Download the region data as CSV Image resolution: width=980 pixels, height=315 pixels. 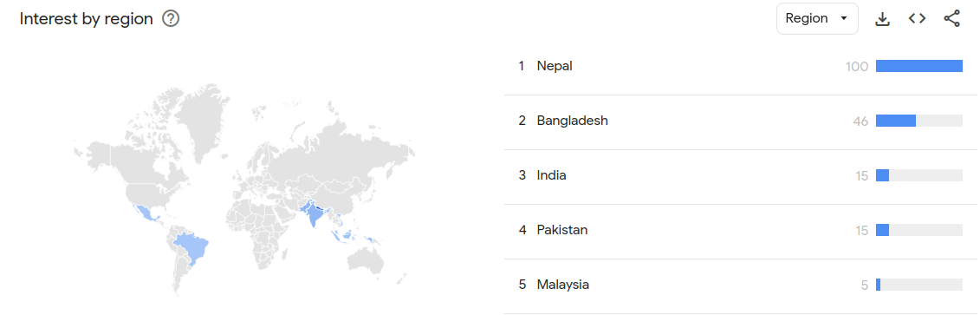pos(882,19)
